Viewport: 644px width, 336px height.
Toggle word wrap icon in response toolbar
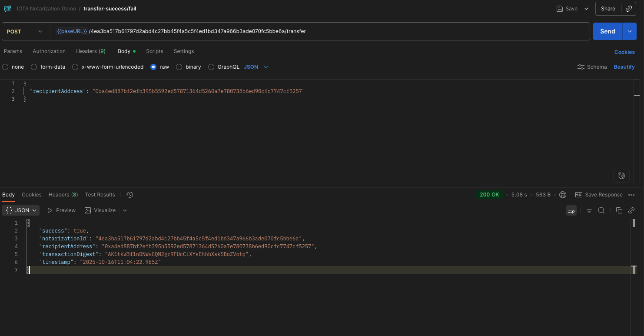[571, 210]
